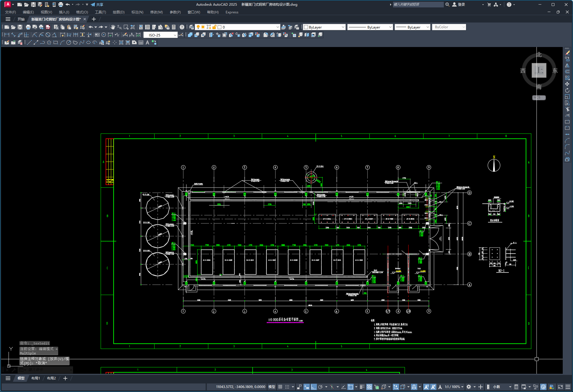This screenshot has width=573, height=392.
Task: Click the 登录 sign-in button
Action: (459, 5)
